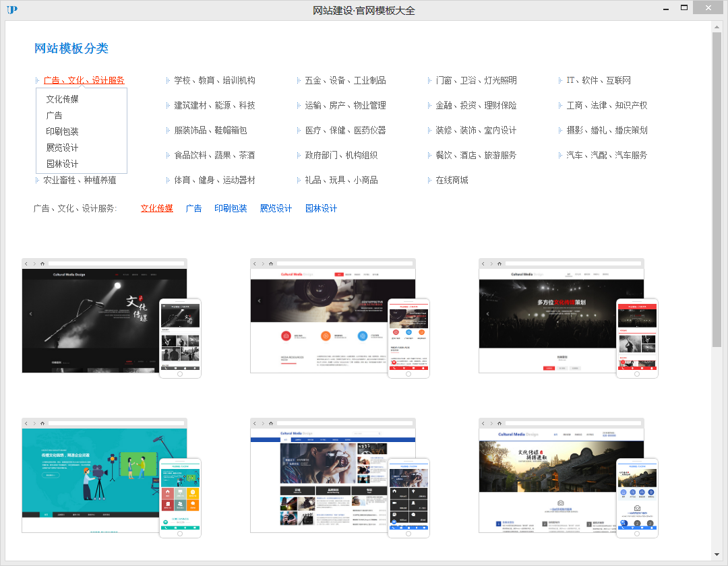Open the concert crowd 多方位文化传媒策划 template
The width and height of the screenshot is (728, 566).
tap(561, 317)
